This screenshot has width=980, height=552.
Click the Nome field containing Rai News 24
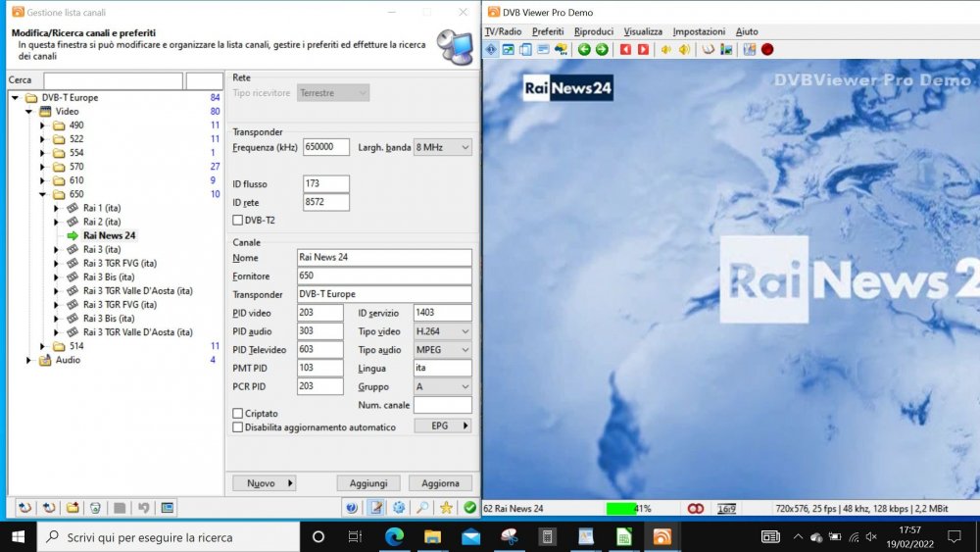pyautogui.click(x=384, y=258)
